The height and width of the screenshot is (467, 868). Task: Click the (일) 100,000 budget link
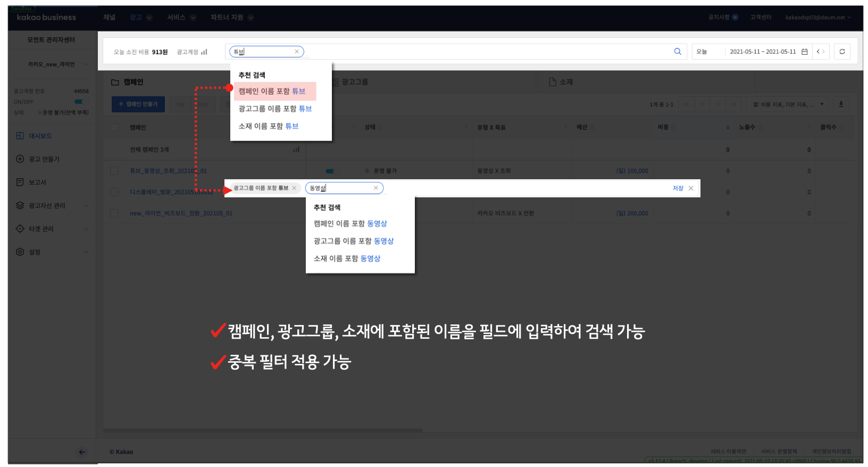pyautogui.click(x=632, y=171)
